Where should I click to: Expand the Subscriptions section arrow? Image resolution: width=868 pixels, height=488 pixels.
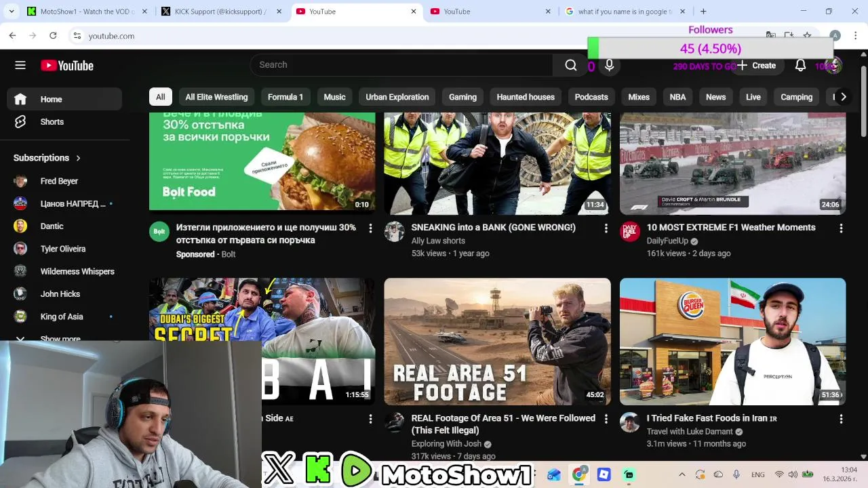pos(78,158)
